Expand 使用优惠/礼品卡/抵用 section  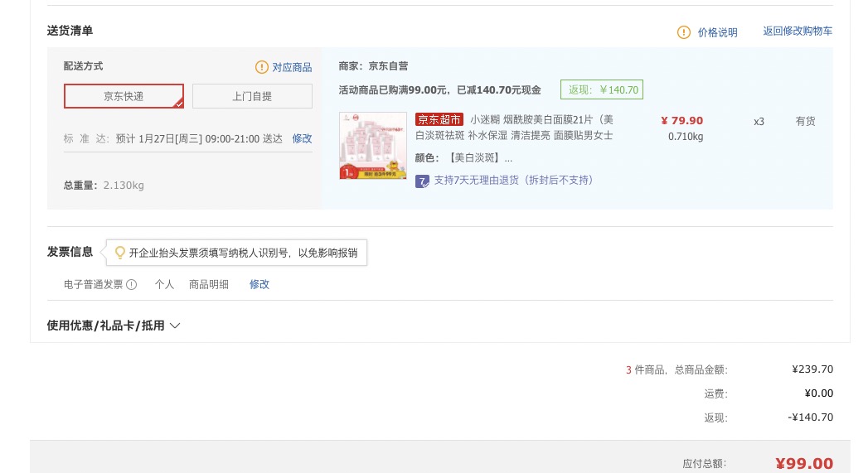pyautogui.click(x=114, y=326)
